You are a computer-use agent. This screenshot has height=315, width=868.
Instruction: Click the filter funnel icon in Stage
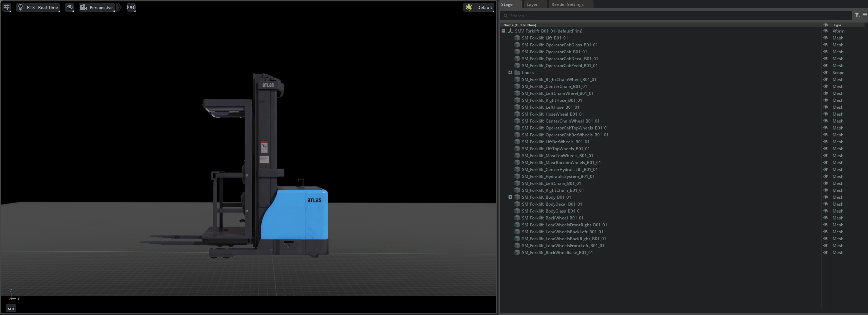[857, 15]
